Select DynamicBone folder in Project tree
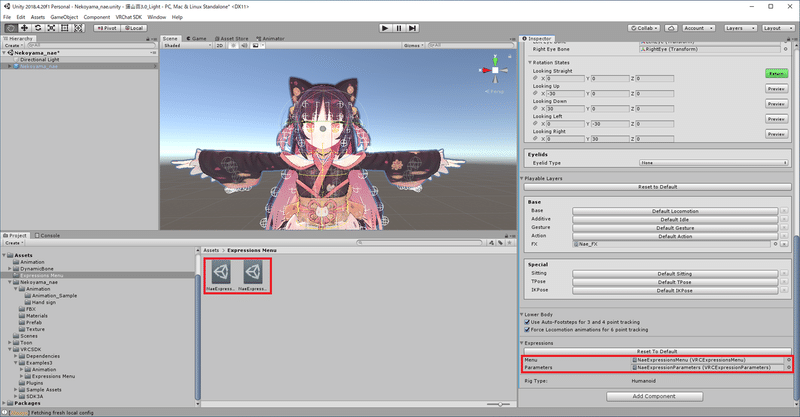This screenshot has width=800, height=417. (x=36, y=268)
